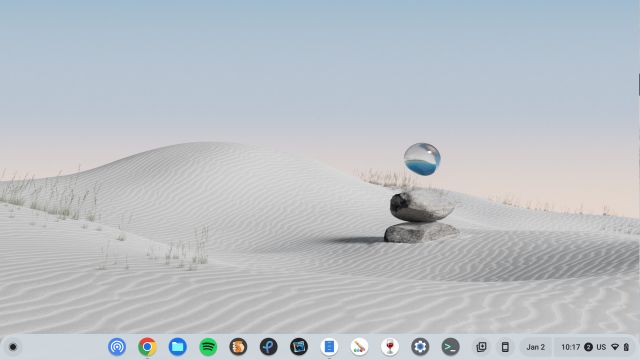
Task: Open the Files app folder icon
Action: (178, 347)
